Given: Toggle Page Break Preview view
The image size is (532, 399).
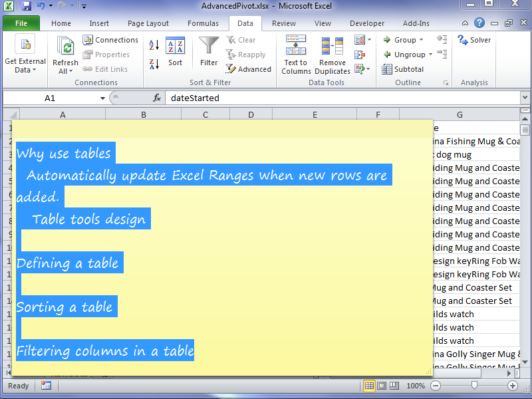Looking at the screenshot, I should (x=394, y=386).
